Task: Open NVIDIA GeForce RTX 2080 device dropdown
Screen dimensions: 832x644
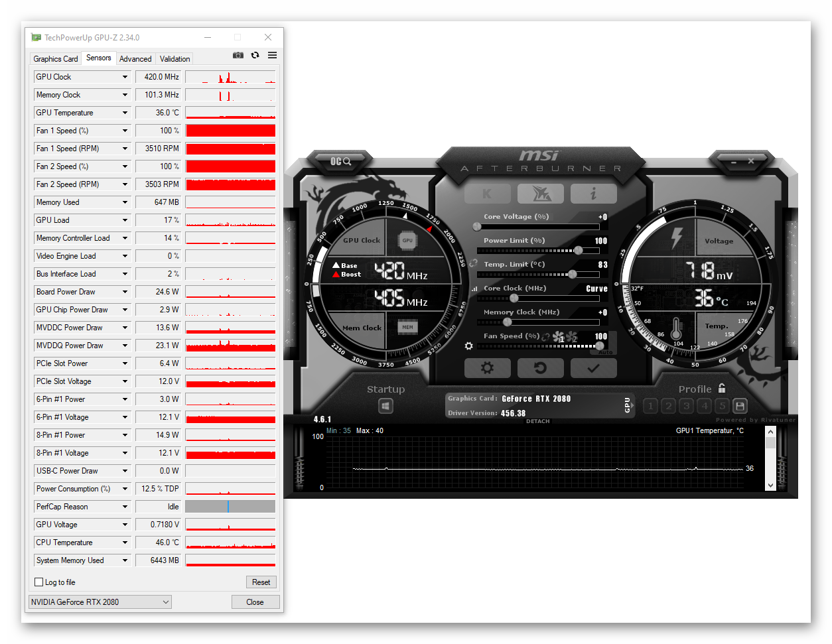Action: pos(100,602)
